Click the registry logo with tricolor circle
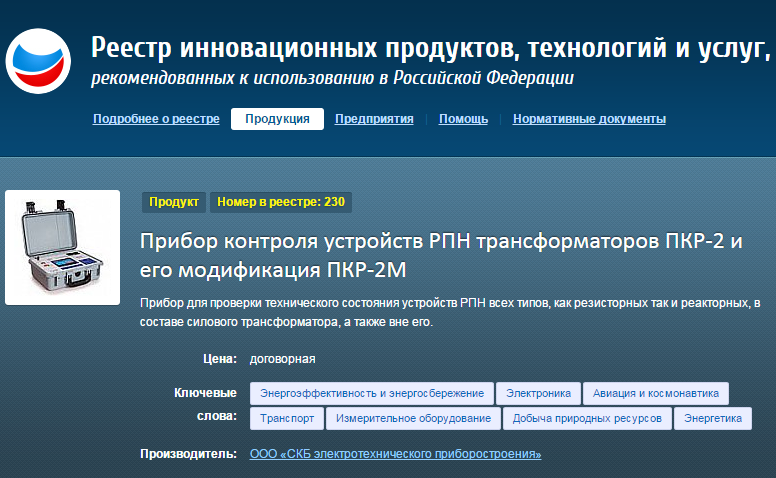Screen dimensions: 776x478 (x=38, y=61)
